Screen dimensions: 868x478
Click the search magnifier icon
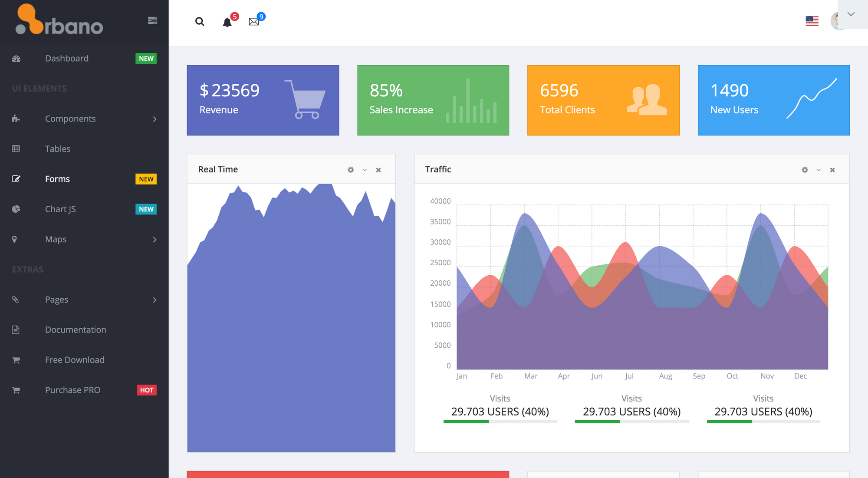point(200,22)
